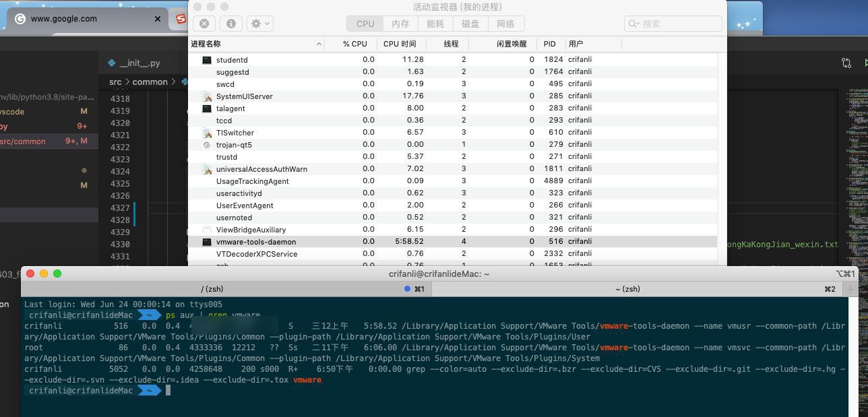Screen dimensions: 868x417
Task: Select the usernoted process row
Action: pos(453,218)
